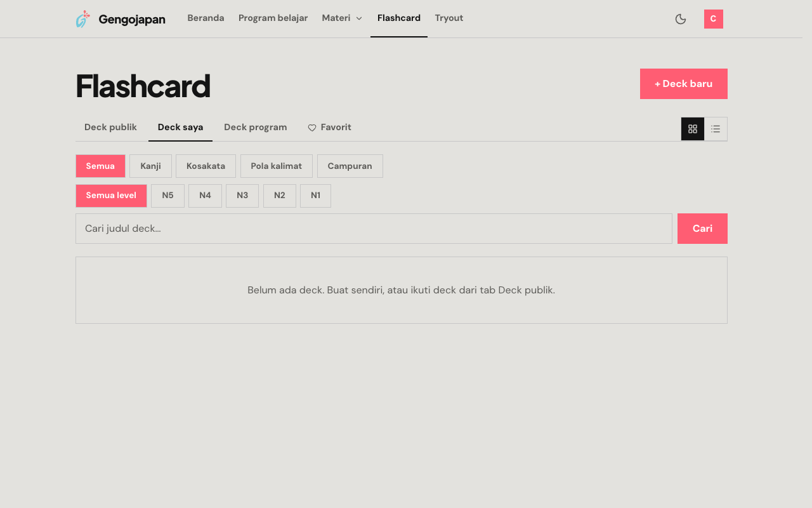This screenshot has width=812, height=508.
Task: Click the Flashcard page heading
Action: 143,86
